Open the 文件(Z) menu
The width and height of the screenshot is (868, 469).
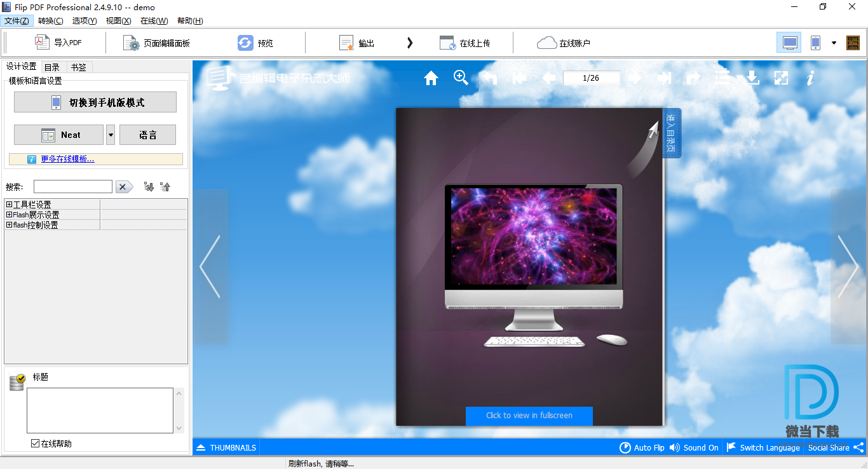pos(17,21)
